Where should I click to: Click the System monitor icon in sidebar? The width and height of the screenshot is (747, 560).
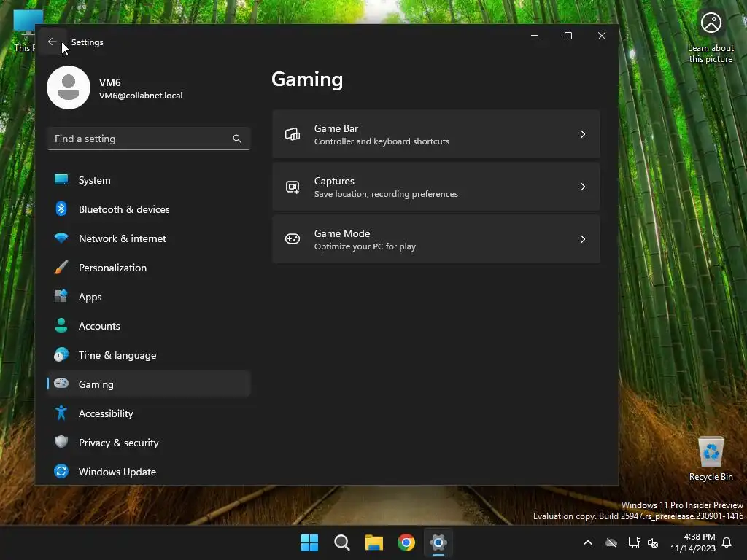pyautogui.click(x=61, y=179)
